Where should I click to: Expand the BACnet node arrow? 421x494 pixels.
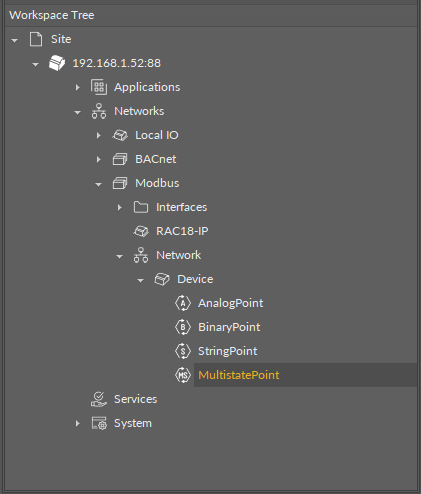point(98,159)
